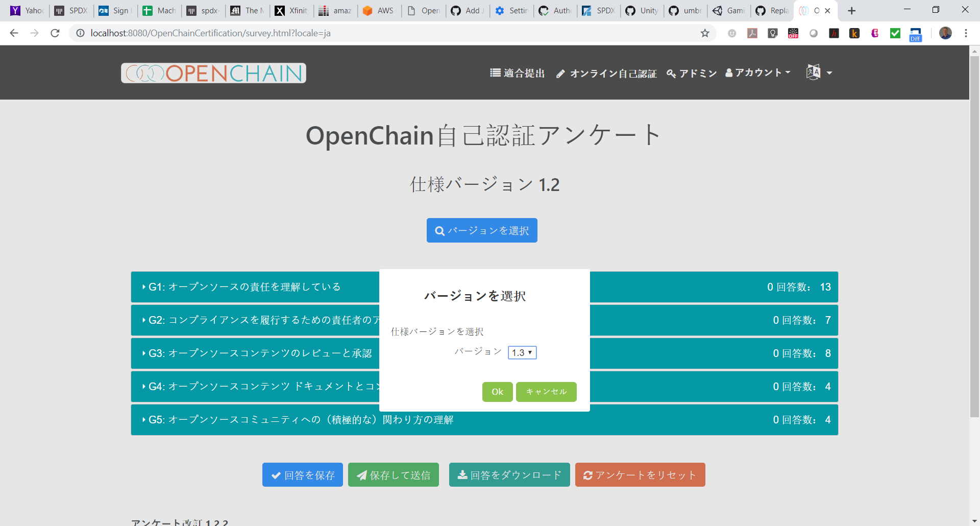This screenshot has height=526, width=980.
Task: Confirm version selection with Ok
Action: pos(497,392)
